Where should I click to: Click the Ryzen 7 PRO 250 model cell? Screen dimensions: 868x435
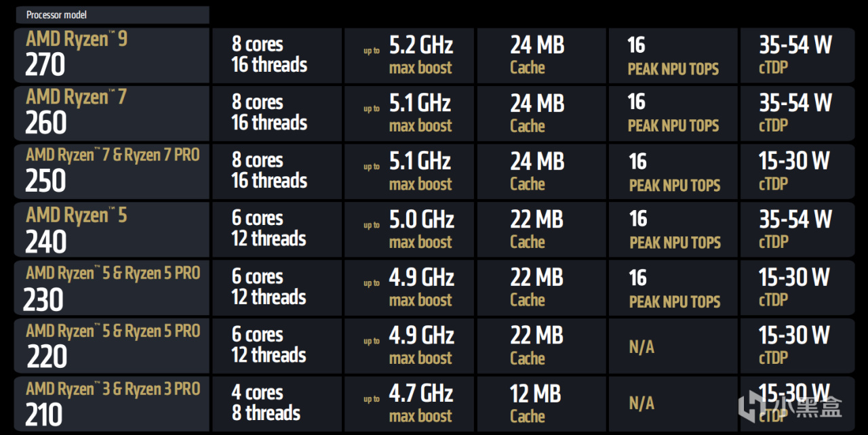[x=112, y=171]
